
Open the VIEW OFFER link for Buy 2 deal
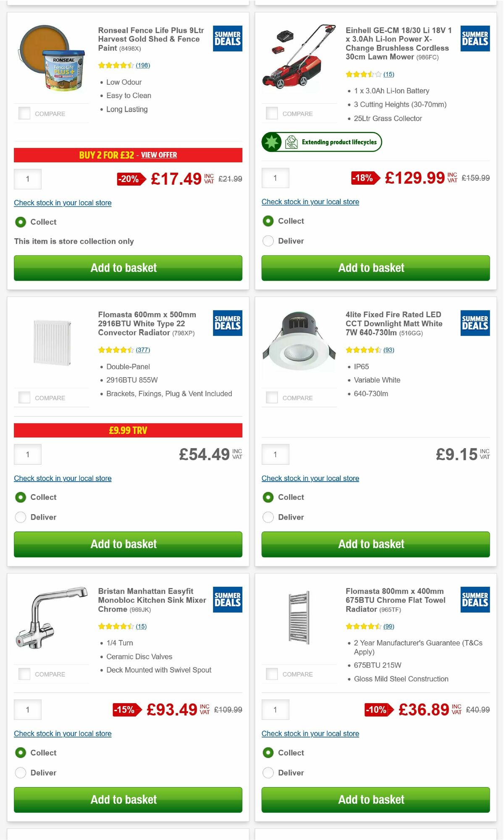159,155
